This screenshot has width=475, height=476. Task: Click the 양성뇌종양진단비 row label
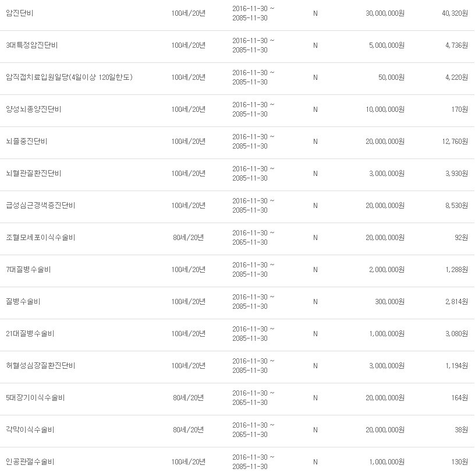click(x=33, y=110)
